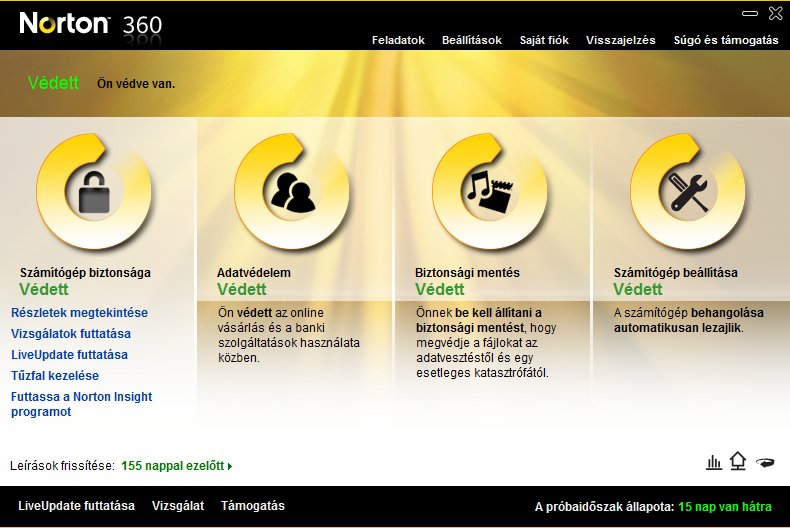Open the Feladatok menu
Viewport: 790px width, 528px height.
(398, 40)
